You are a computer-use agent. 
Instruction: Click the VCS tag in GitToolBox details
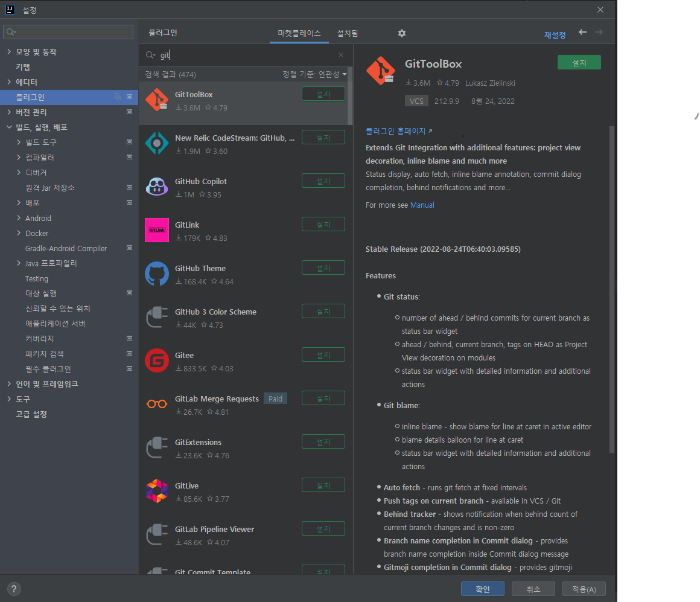coord(416,101)
